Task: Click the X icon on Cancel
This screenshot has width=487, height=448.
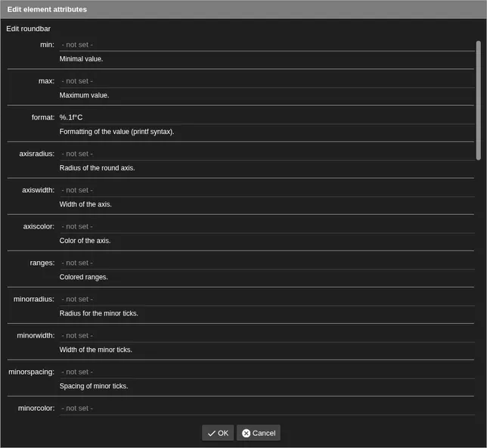Action: point(246,433)
